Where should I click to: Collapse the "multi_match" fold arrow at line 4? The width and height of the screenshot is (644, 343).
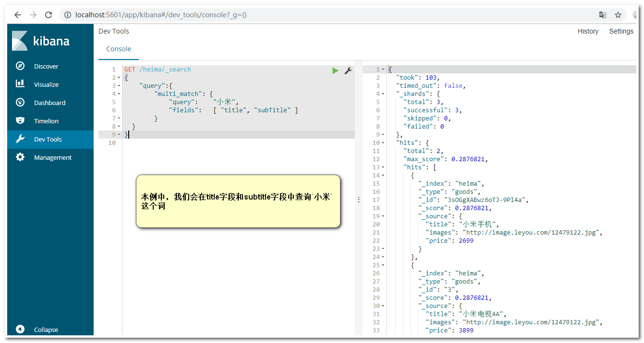[119, 94]
